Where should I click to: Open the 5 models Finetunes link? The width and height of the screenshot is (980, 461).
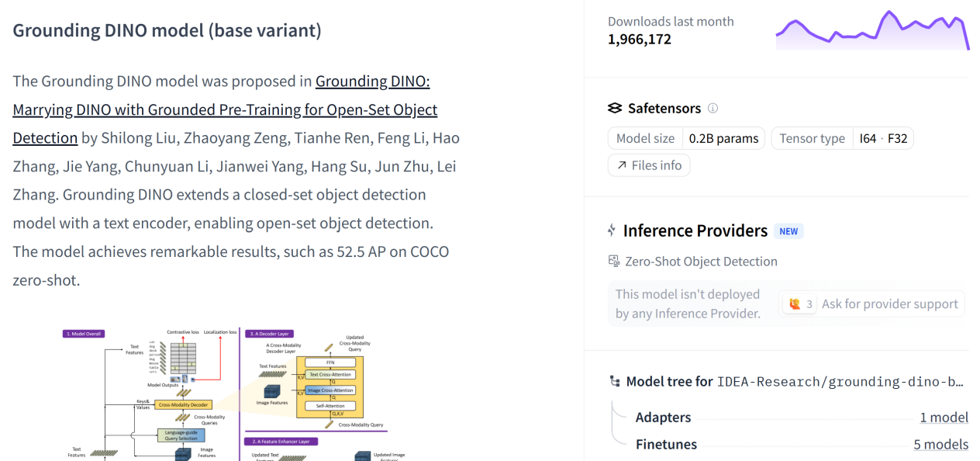[x=940, y=445]
